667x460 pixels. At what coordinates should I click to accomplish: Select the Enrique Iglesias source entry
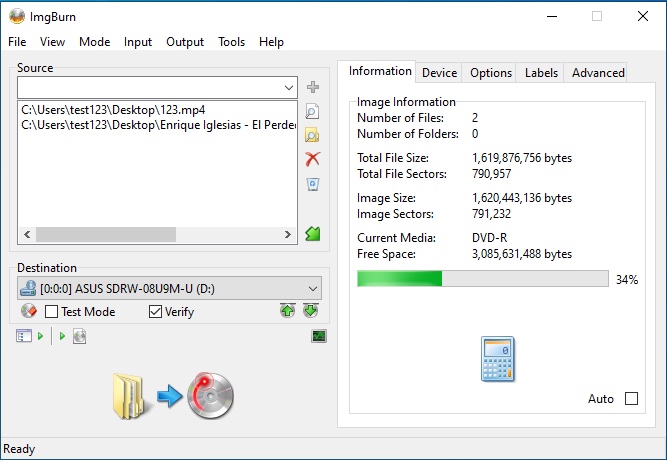pos(158,125)
